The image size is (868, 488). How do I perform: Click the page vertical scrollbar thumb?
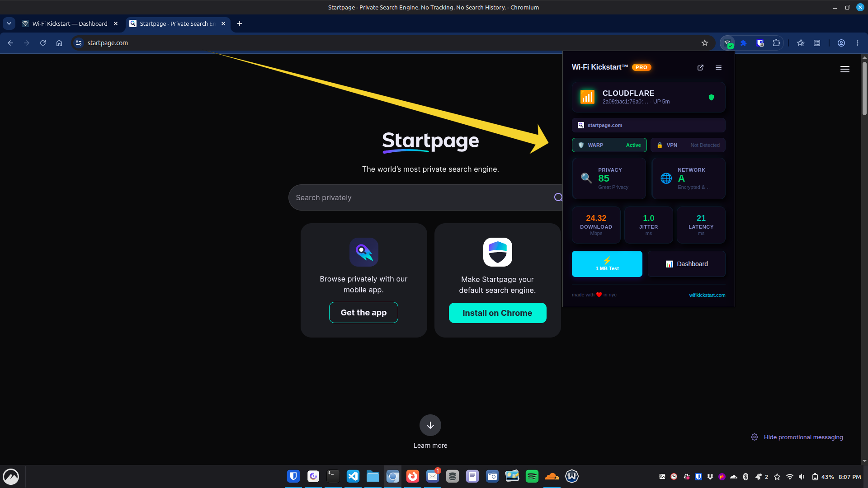(864, 88)
